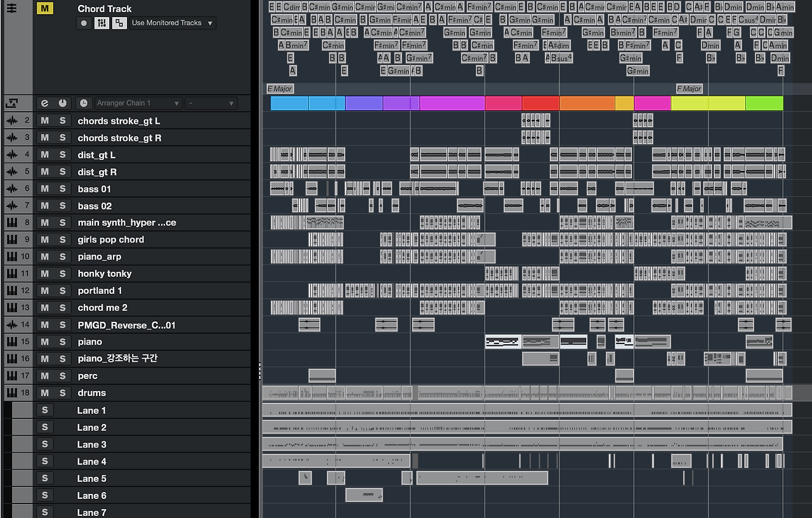This screenshot has width=812, height=518.
Task: Click the magenta arranger section after purple
Action: coord(452,103)
